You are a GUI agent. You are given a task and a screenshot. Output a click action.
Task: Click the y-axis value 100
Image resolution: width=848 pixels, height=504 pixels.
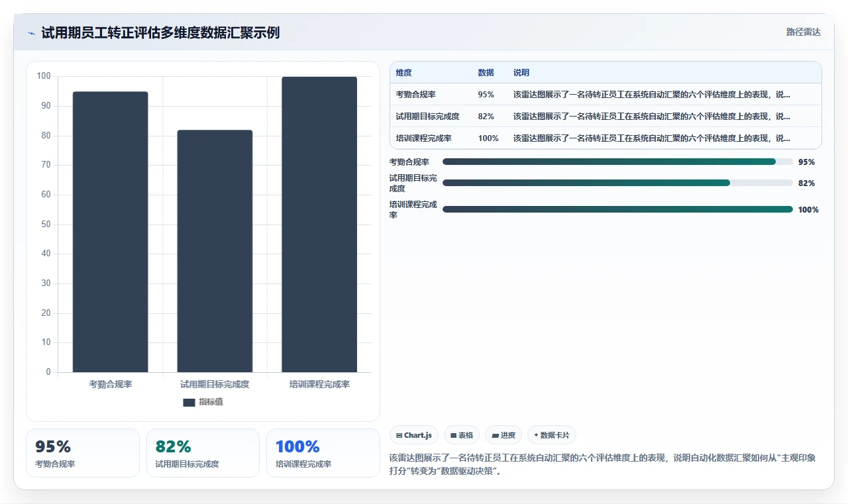point(44,76)
